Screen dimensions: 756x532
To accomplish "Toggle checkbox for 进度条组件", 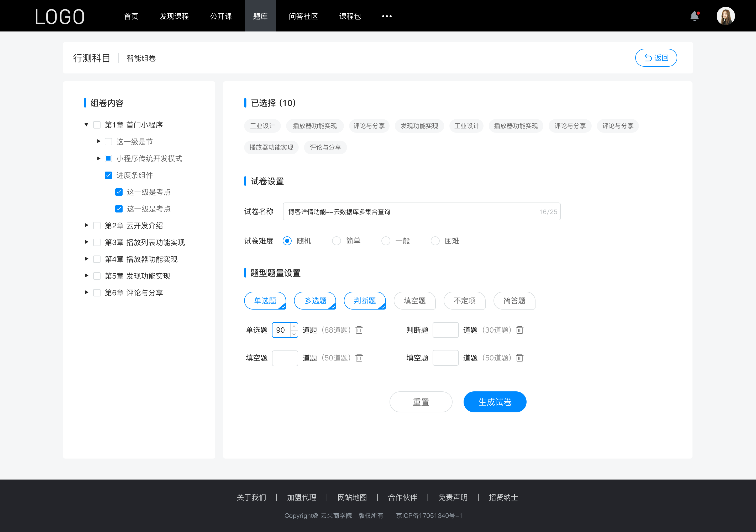I will tap(108, 175).
